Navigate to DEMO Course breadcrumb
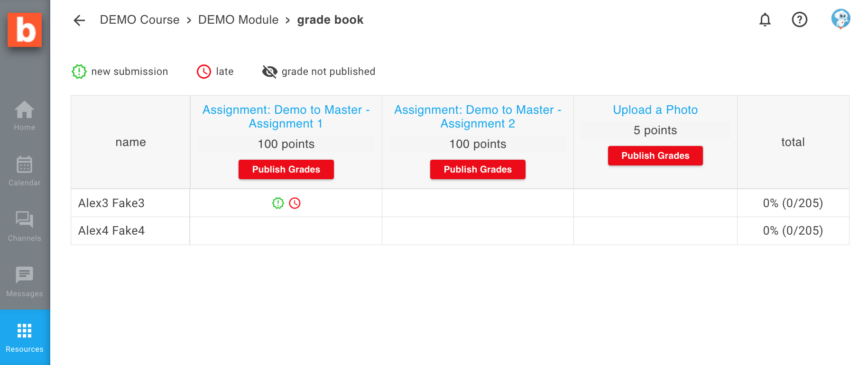The width and height of the screenshot is (868, 365). point(139,20)
